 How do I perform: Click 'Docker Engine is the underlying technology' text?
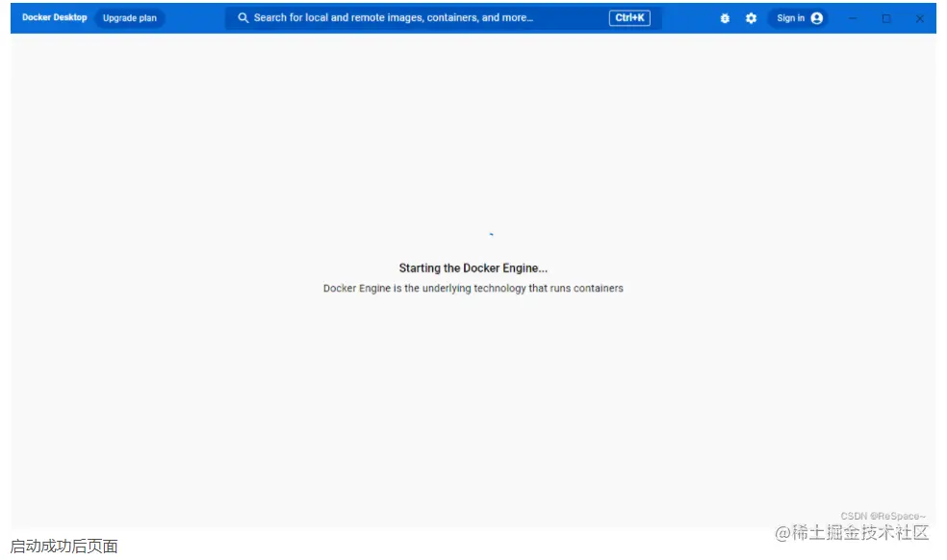(x=424, y=288)
